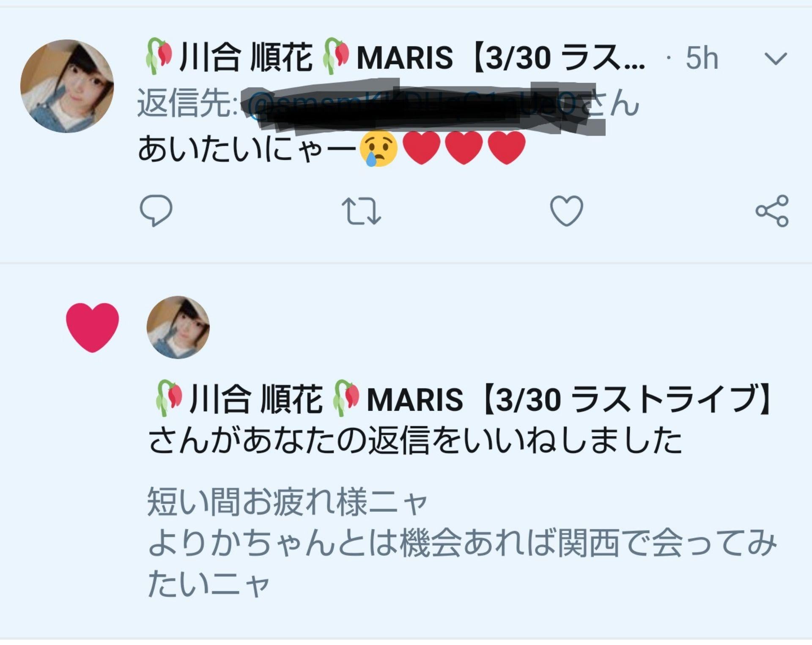Open the small avatar in the like notification

point(178,328)
